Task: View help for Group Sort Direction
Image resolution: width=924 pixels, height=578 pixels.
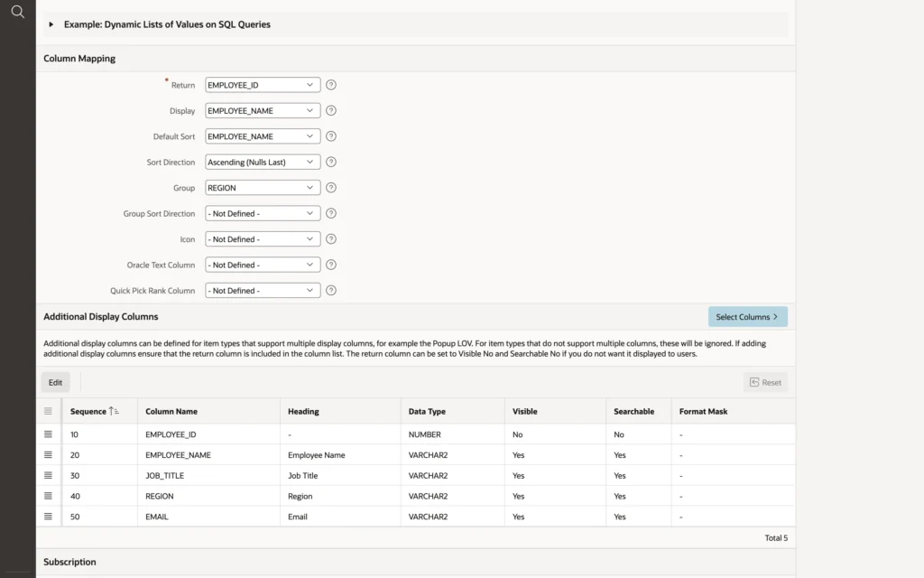Action: [331, 213]
